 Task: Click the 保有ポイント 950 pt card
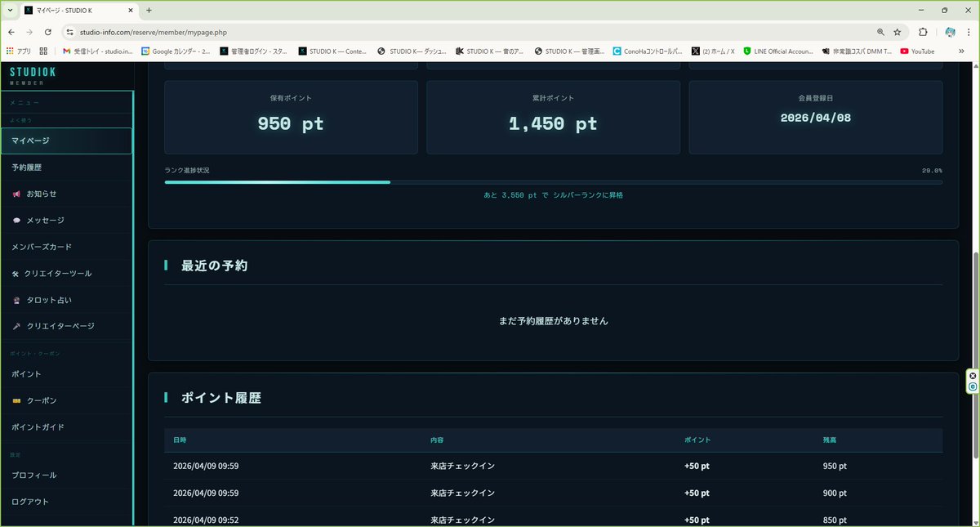pyautogui.click(x=291, y=117)
